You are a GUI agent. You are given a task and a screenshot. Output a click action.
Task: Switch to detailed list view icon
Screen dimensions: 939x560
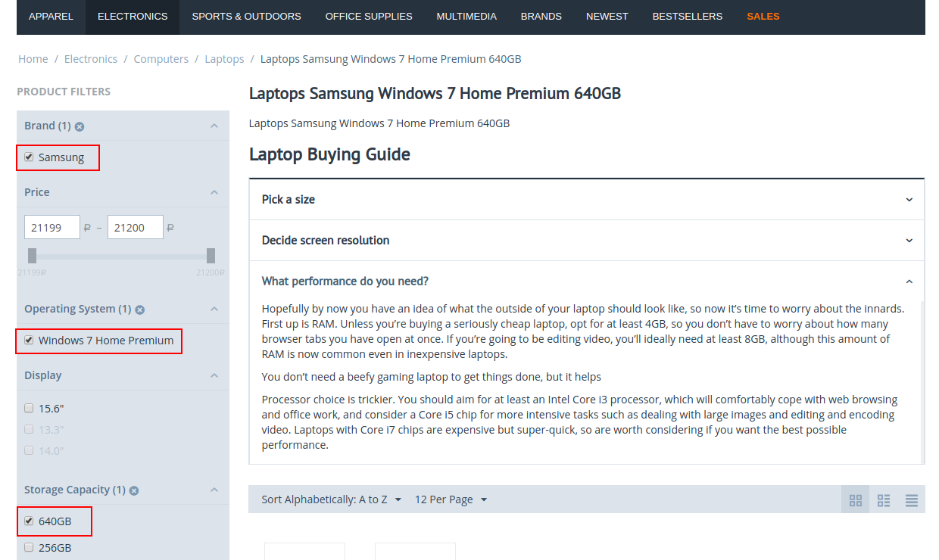[x=884, y=500]
